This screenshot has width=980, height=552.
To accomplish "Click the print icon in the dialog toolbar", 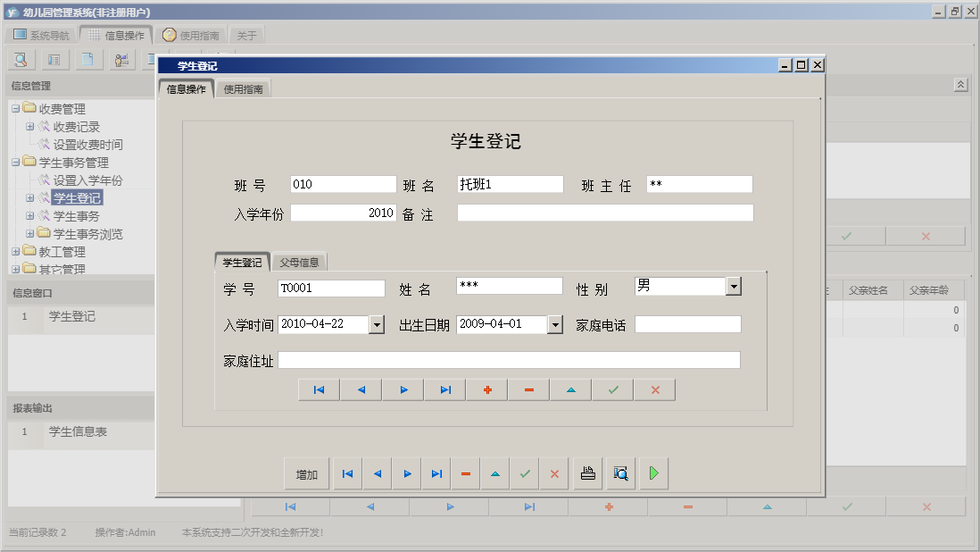I will [x=588, y=473].
